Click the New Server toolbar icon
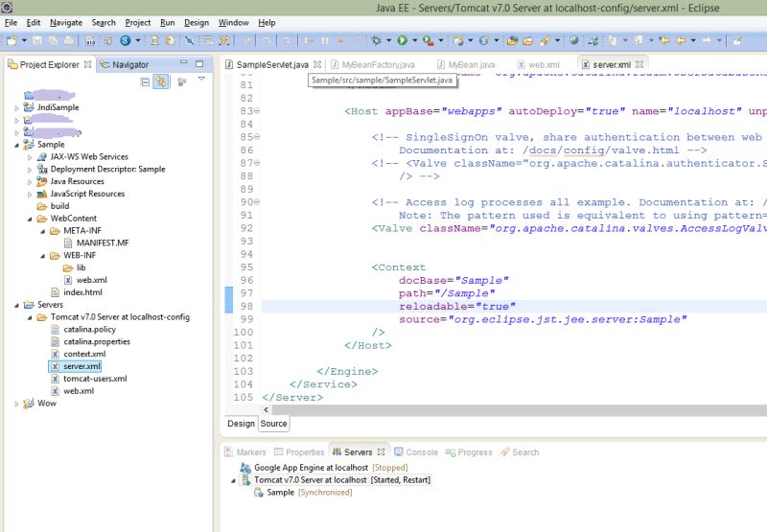Screen dimensions: 767x532 tap(458, 40)
